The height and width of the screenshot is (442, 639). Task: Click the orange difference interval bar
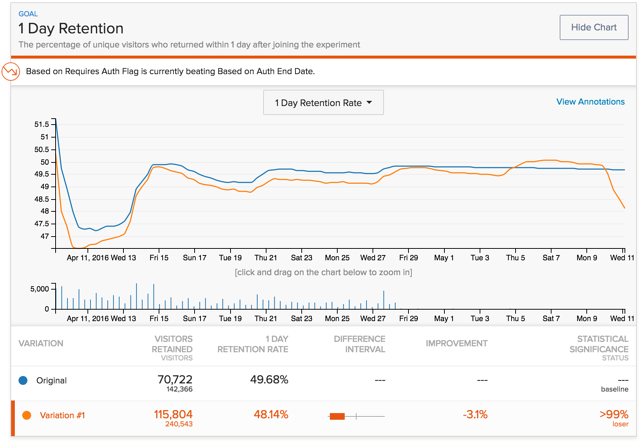click(338, 415)
